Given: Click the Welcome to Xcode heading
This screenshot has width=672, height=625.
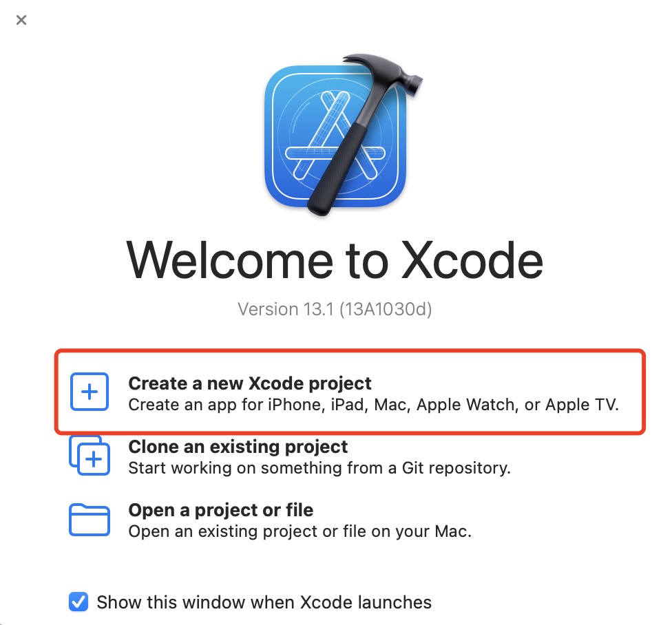Looking at the screenshot, I should tap(335, 260).
